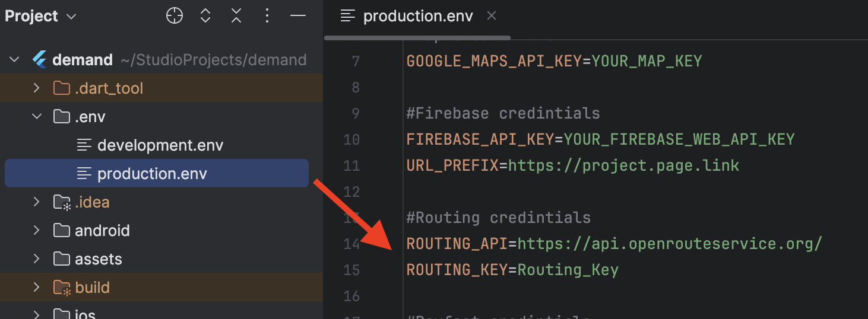Viewport: 868px width, 319px height.
Task: Select the android folder name
Action: (102, 231)
